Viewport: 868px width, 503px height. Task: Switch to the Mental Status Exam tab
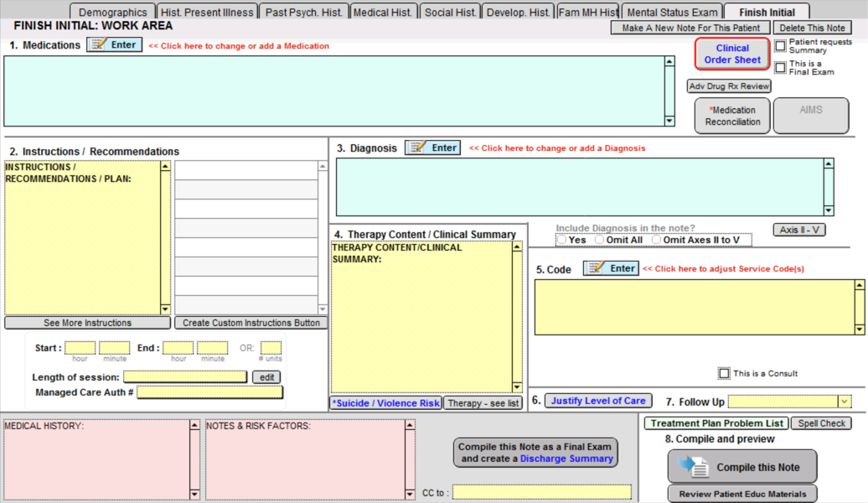[673, 13]
